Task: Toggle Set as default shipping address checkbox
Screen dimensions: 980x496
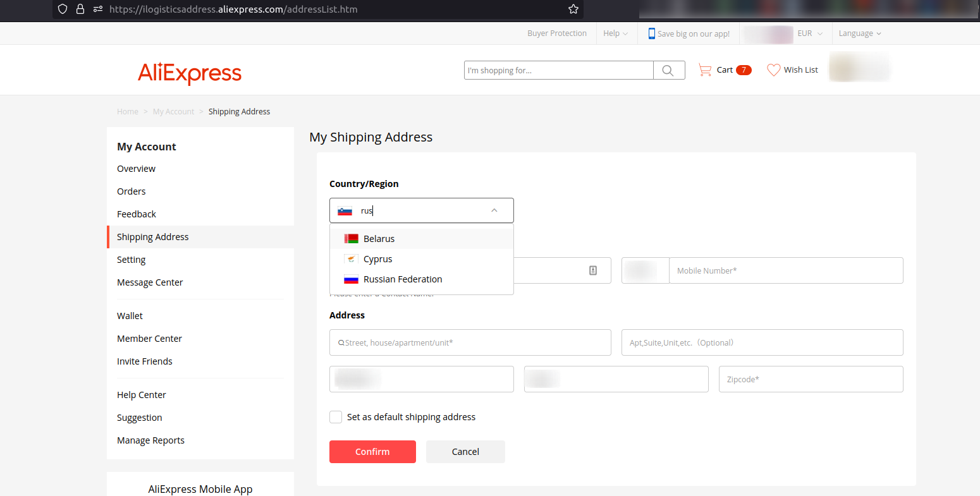Action: pyautogui.click(x=336, y=417)
